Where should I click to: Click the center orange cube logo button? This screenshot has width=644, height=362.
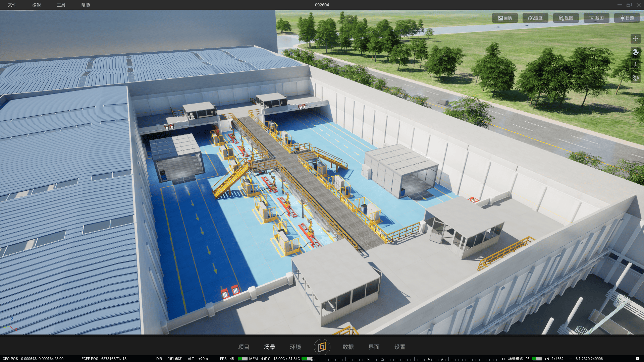click(x=322, y=347)
